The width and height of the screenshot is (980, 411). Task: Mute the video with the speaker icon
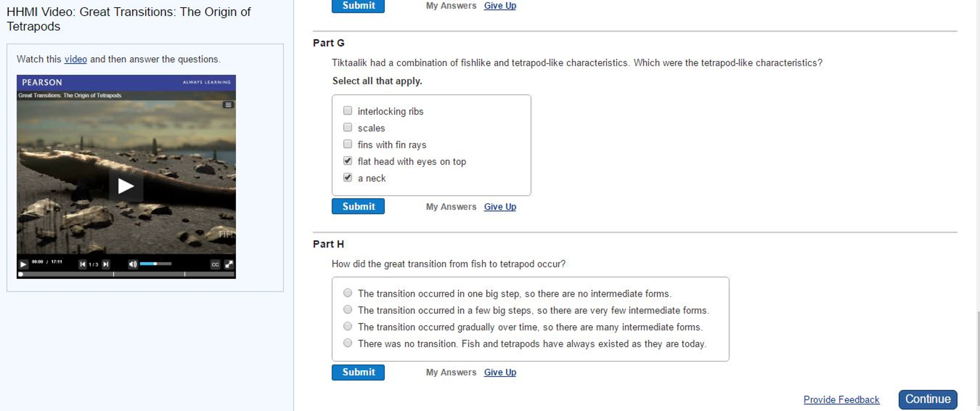(133, 264)
